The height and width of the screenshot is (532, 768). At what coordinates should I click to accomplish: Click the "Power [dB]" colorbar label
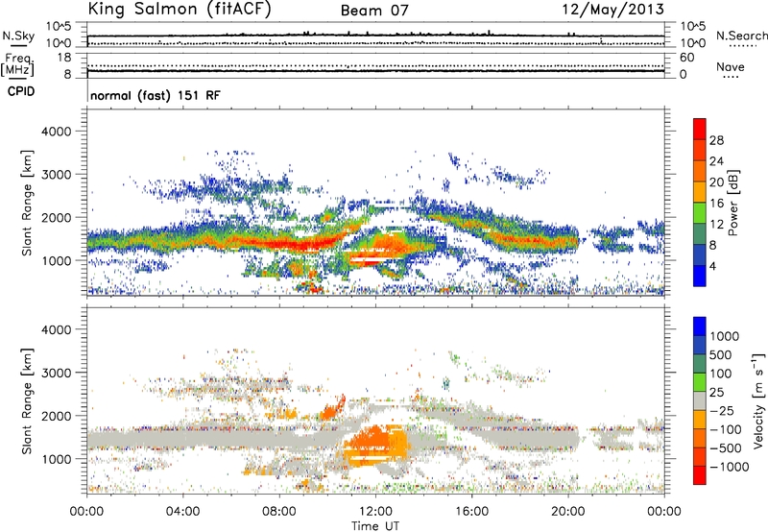click(x=732, y=203)
